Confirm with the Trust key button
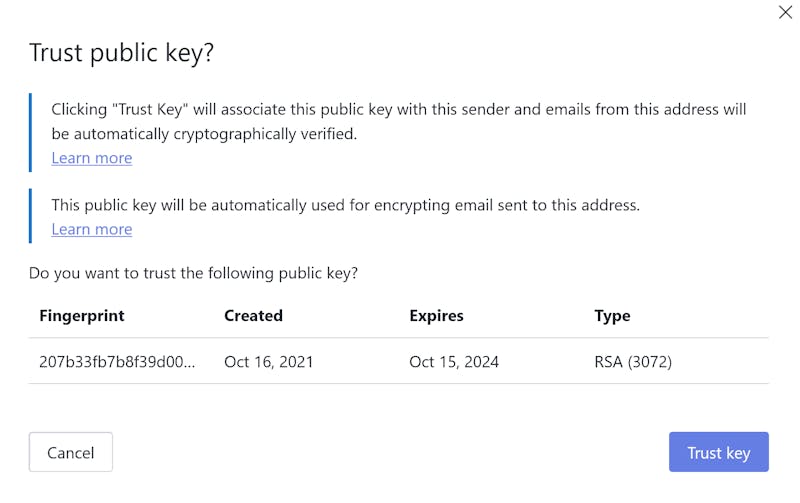Image resolution: width=800 pixels, height=503 pixels. (718, 452)
